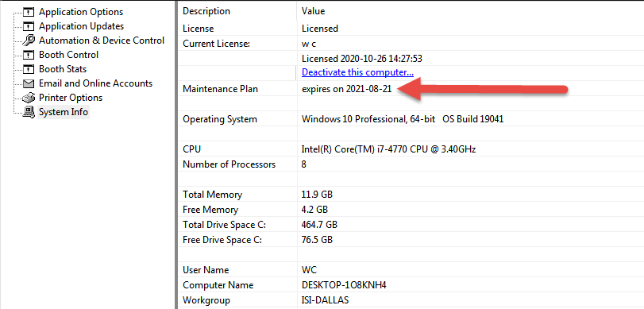Click the System Info computer icon
644x309 pixels.
pyautogui.click(x=29, y=112)
